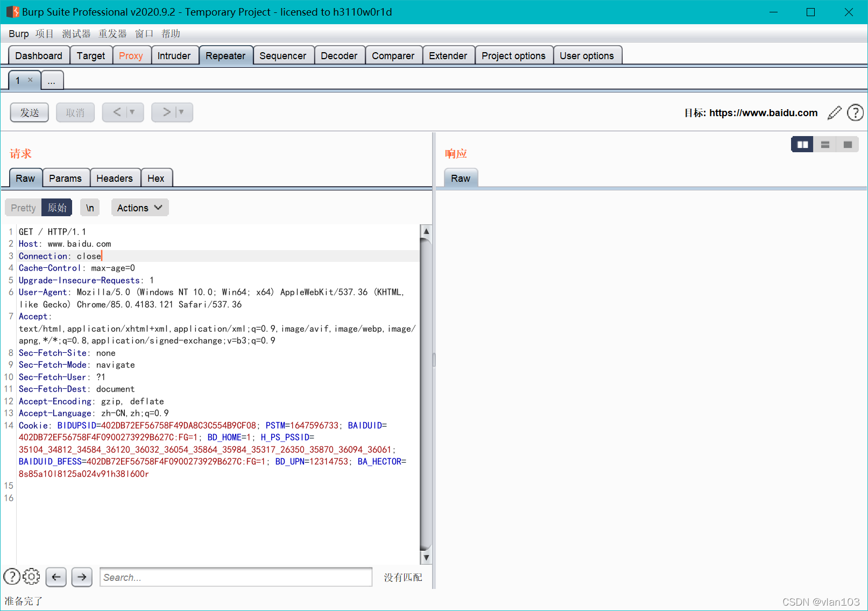Open the 帮助 menu
The image size is (868, 611).
coord(171,34)
